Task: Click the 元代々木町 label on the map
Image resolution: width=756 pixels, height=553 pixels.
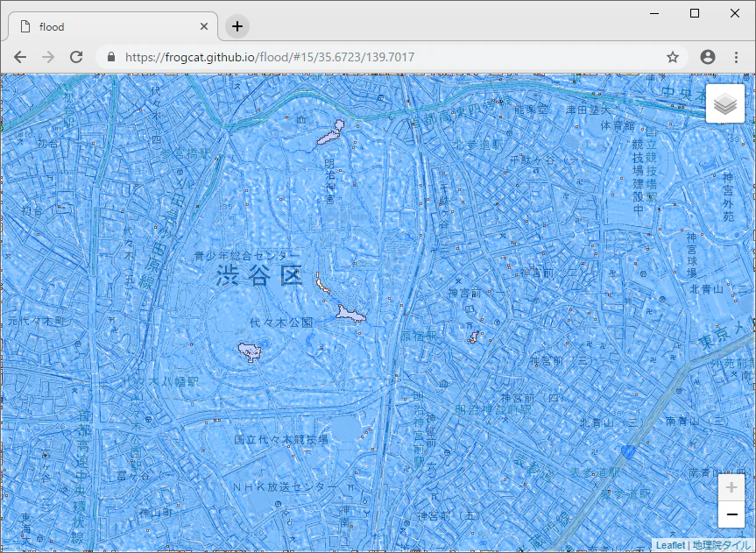Action: click(36, 321)
